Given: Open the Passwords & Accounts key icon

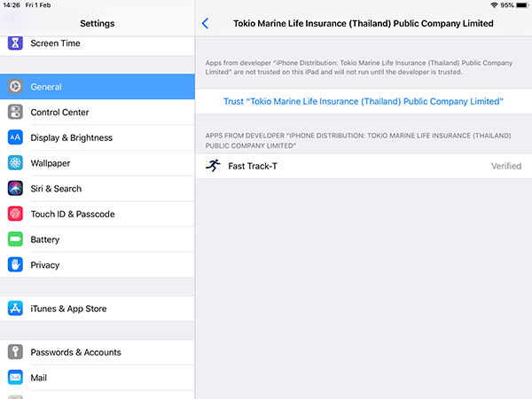Looking at the screenshot, I should 15,352.
